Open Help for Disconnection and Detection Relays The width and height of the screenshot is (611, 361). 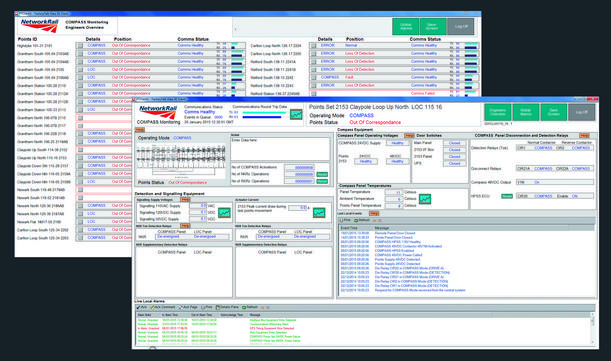584,135
